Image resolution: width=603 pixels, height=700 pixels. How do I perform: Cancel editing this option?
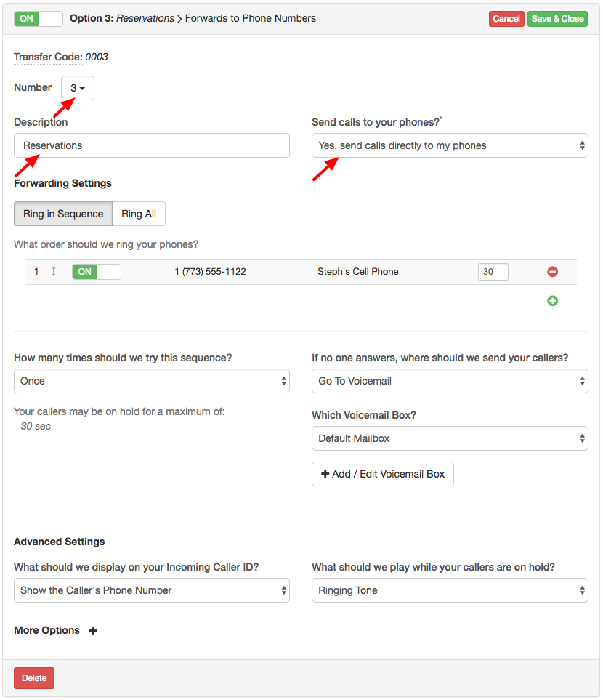point(506,18)
